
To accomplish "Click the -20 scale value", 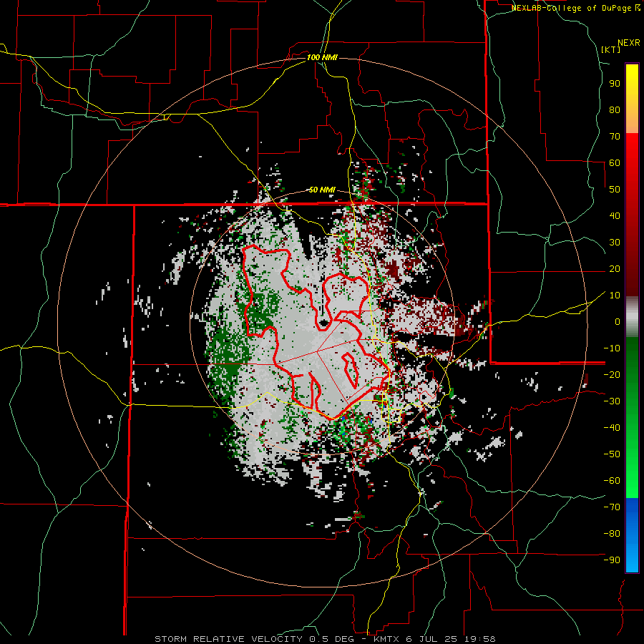I will [x=612, y=375].
